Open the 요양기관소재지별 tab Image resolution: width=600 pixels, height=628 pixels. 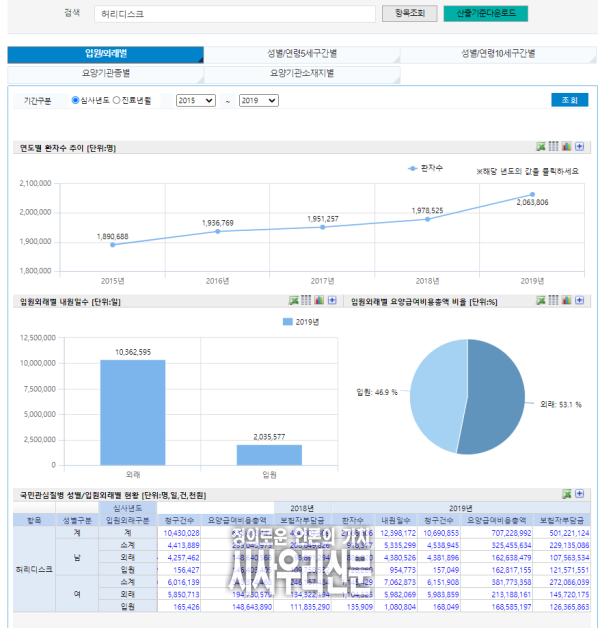click(301, 73)
